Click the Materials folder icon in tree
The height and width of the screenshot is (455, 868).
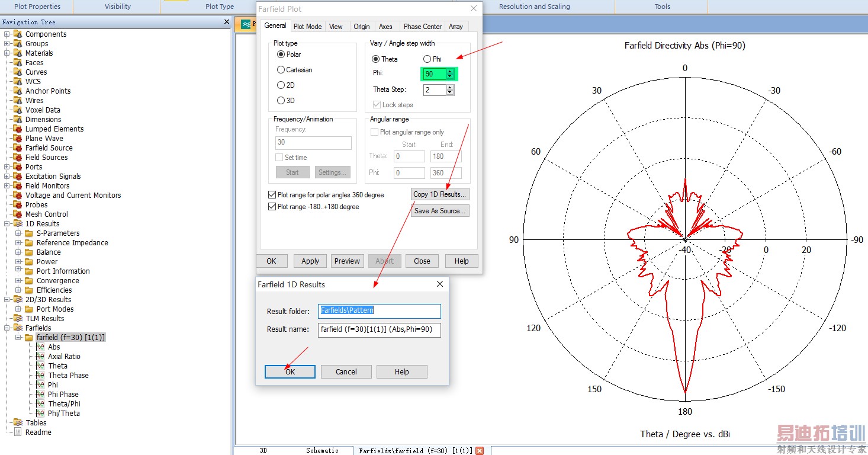(18, 53)
